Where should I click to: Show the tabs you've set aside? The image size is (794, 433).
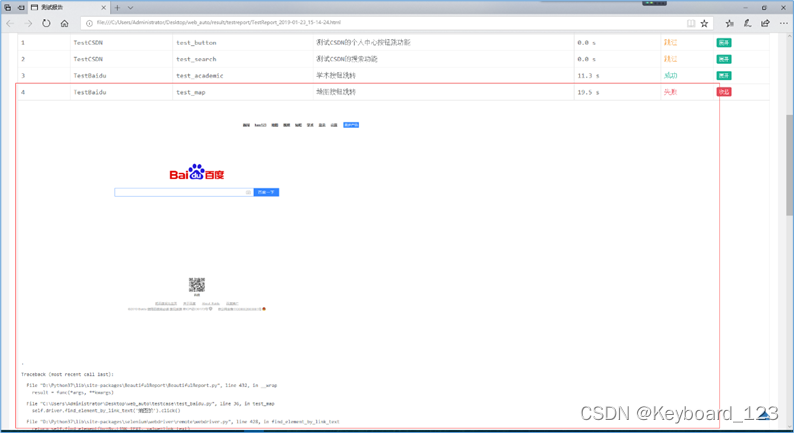click(8, 8)
